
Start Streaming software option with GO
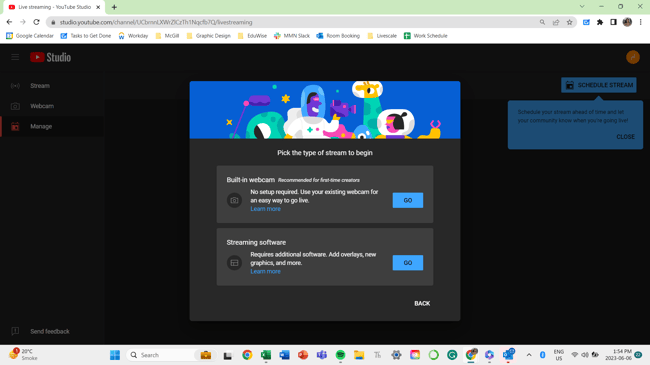[407, 263]
